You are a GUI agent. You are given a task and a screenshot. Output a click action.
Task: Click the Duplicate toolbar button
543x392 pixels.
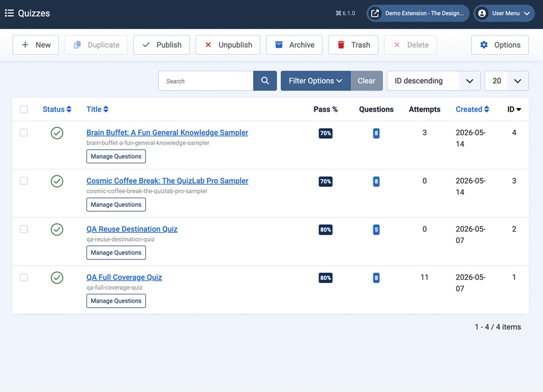(x=96, y=45)
